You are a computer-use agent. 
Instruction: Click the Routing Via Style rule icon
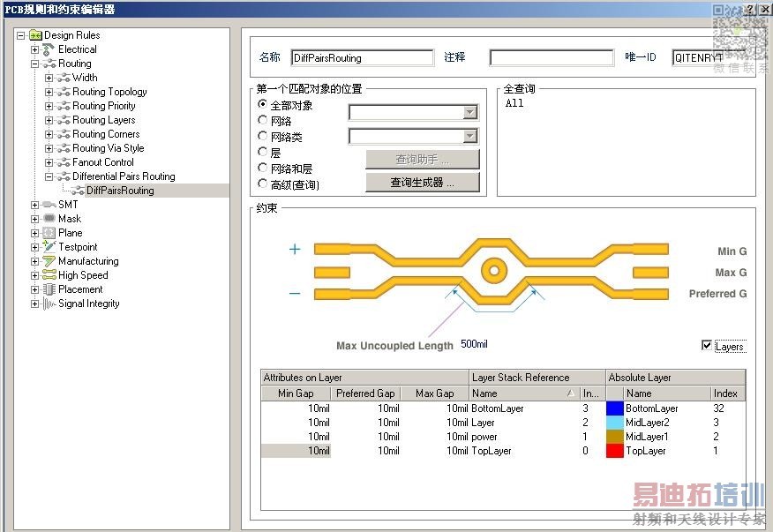(x=64, y=148)
